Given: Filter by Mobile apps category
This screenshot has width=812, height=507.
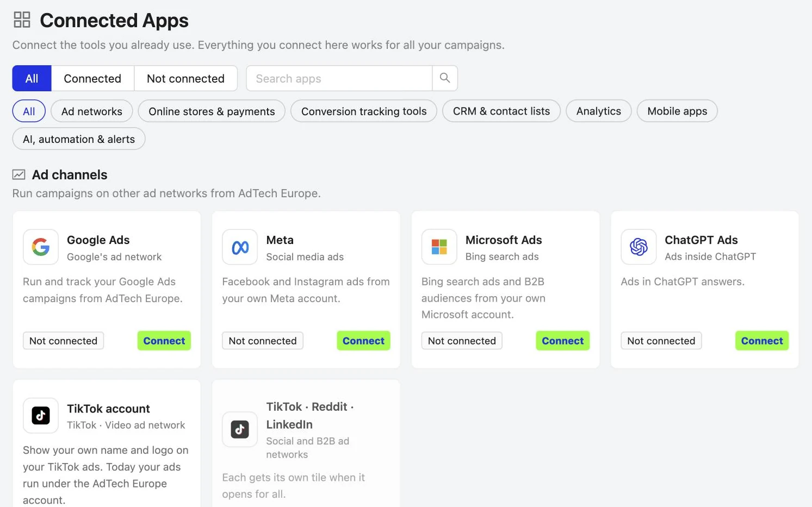Looking at the screenshot, I should click(677, 111).
